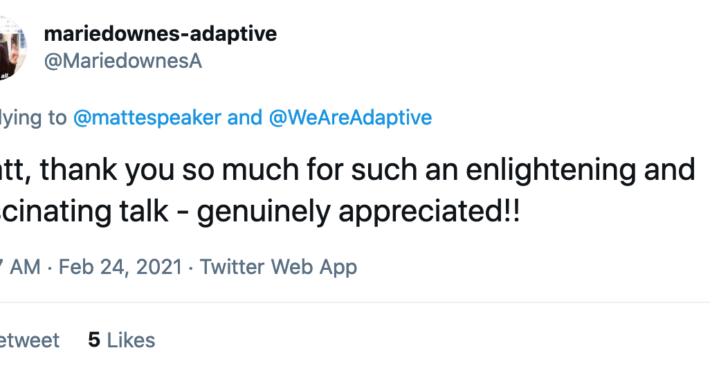The image size is (710, 375).
Task: Click the word 'and' between mentions
Action: (245, 118)
